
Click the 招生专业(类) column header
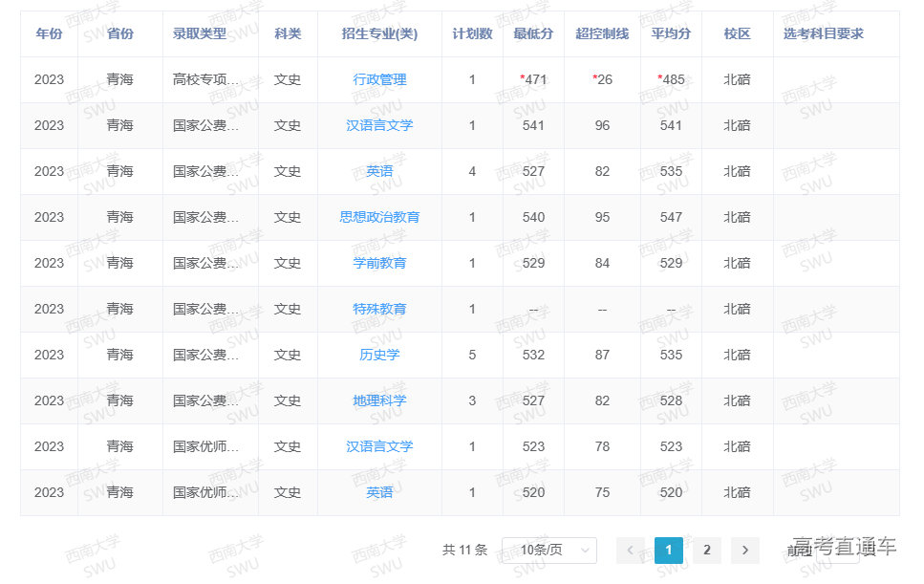[x=379, y=33]
